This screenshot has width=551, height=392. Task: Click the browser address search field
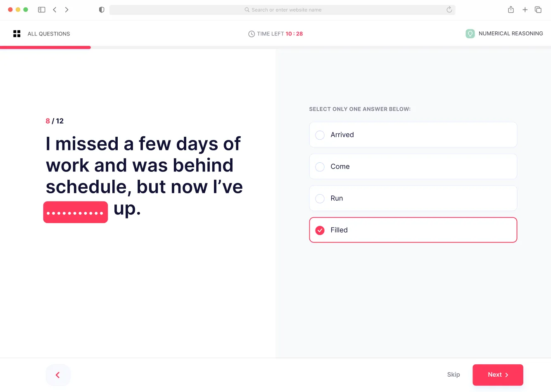click(x=283, y=10)
